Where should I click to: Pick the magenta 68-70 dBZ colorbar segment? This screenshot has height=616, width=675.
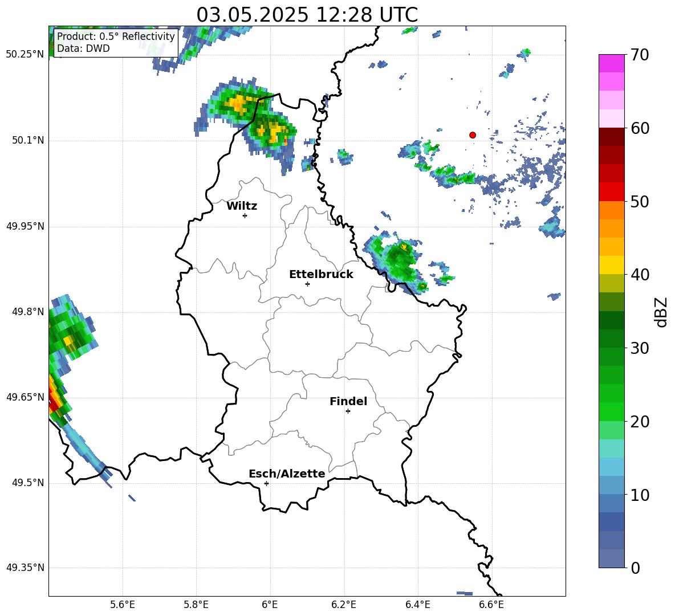[611, 64]
